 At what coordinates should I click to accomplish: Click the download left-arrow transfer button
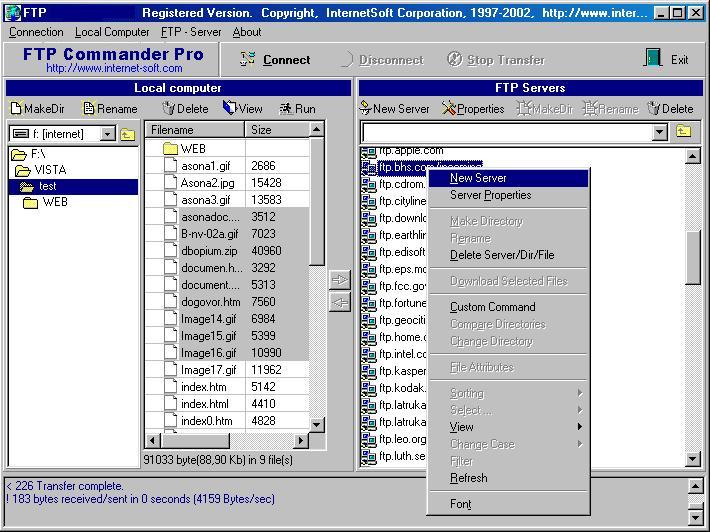pyautogui.click(x=340, y=302)
